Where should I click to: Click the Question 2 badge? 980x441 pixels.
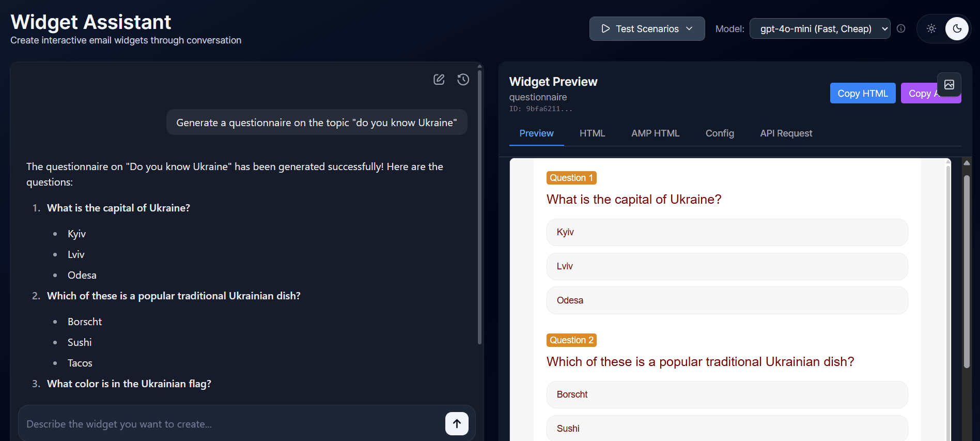(571, 340)
